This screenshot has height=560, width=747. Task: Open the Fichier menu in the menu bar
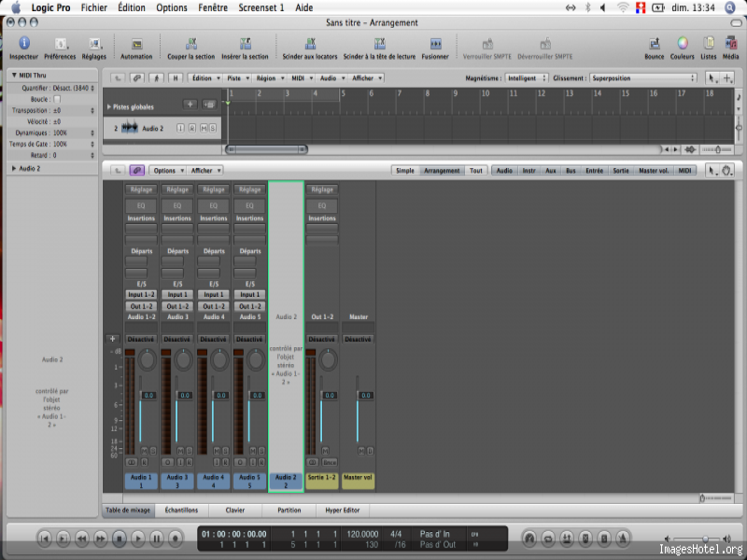[x=94, y=7]
